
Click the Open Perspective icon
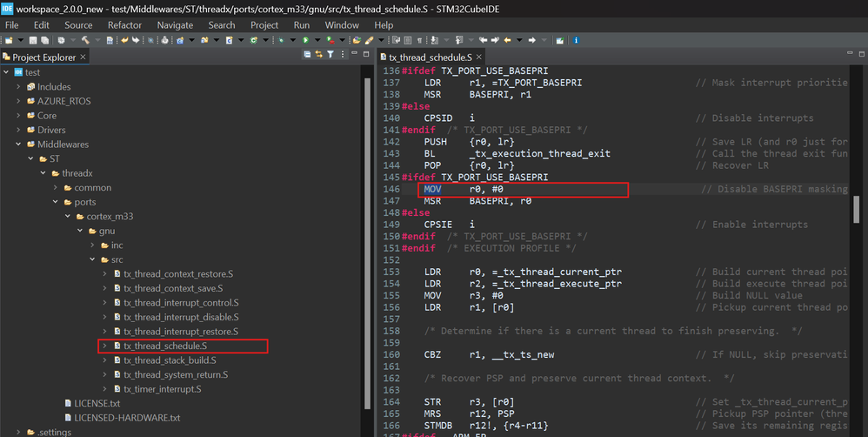coord(559,40)
